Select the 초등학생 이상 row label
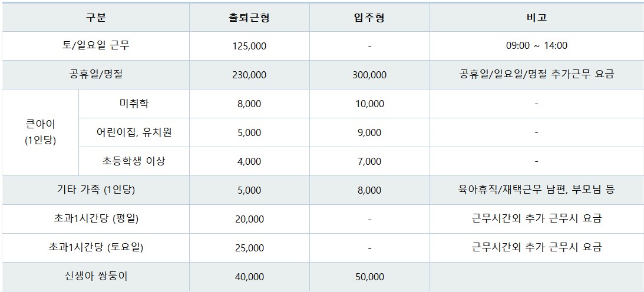The width and height of the screenshot is (644, 292). pyautogui.click(x=134, y=161)
